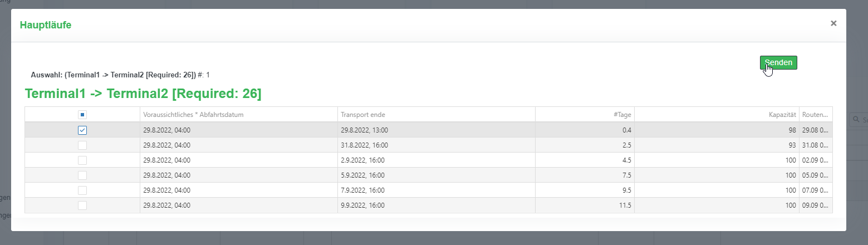Check the row ending 31.8.2022, 16:00
This screenshot has height=245, width=868.
coord(82,145)
